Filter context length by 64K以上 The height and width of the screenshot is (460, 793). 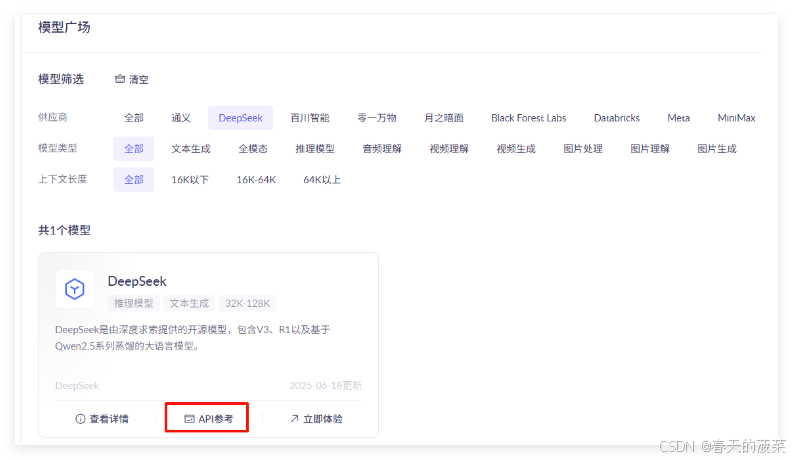322,179
